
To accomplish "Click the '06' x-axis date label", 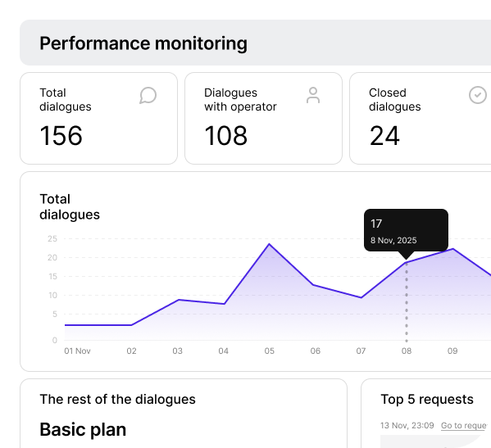I will pyautogui.click(x=316, y=351).
